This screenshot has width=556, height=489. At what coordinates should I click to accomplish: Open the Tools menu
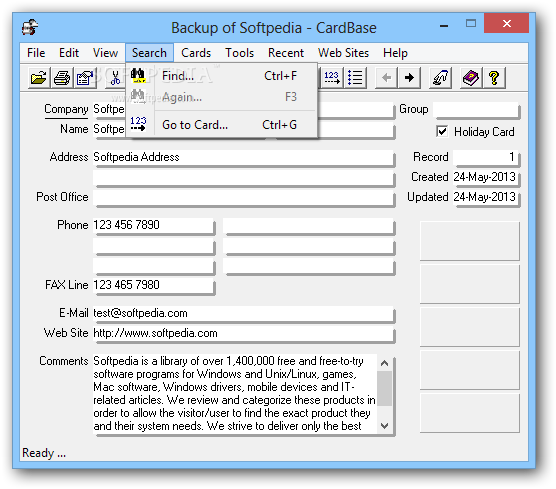tap(240, 53)
